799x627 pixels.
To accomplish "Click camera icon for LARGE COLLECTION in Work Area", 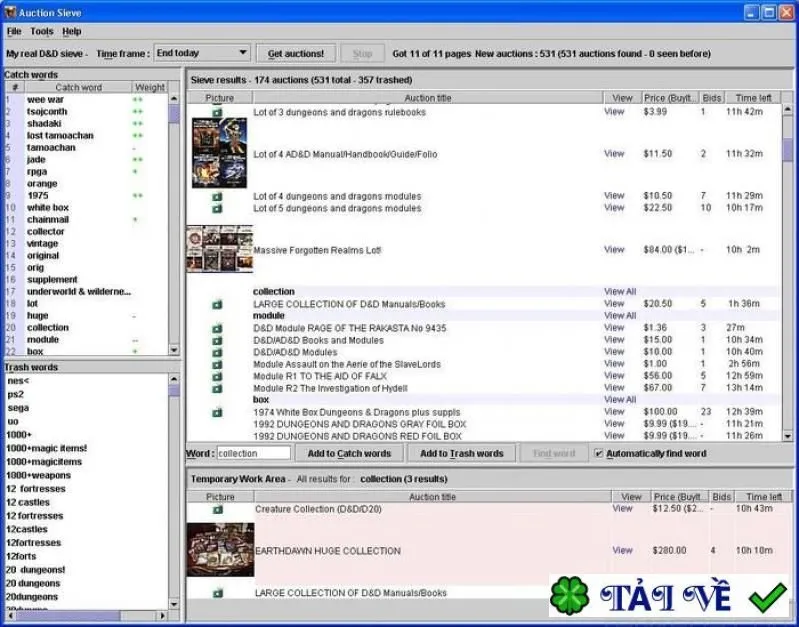I will tap(218, 593).
